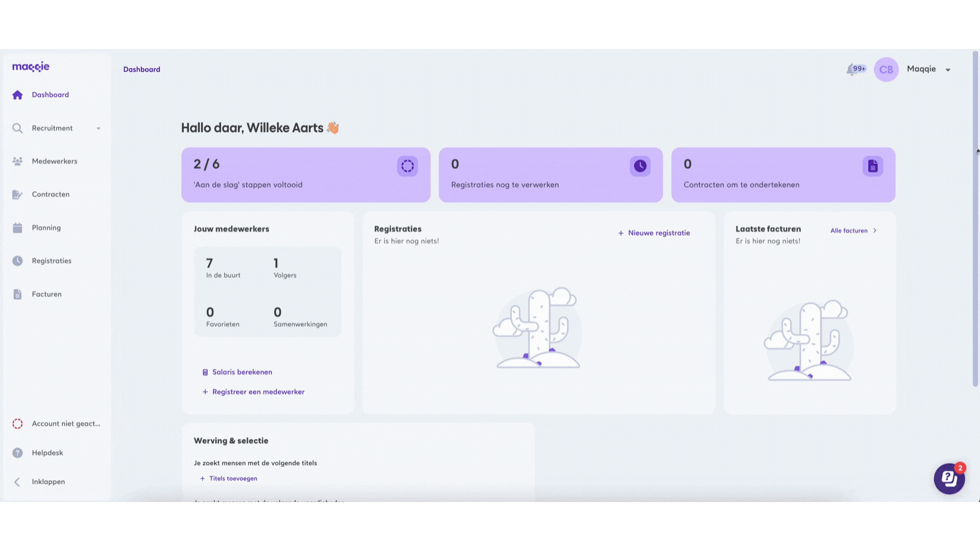The height and width of the screenshot is (551, 980).
Task: Click the Registraties clock icon in sidebar
Action: pos(17,261)
